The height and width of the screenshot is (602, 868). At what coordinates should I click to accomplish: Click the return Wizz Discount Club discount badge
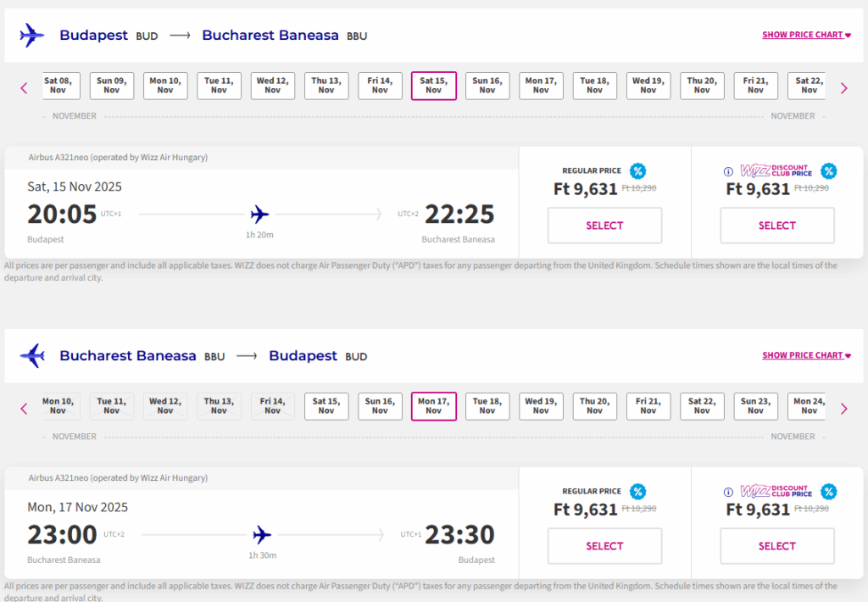(x=828, y=492)
